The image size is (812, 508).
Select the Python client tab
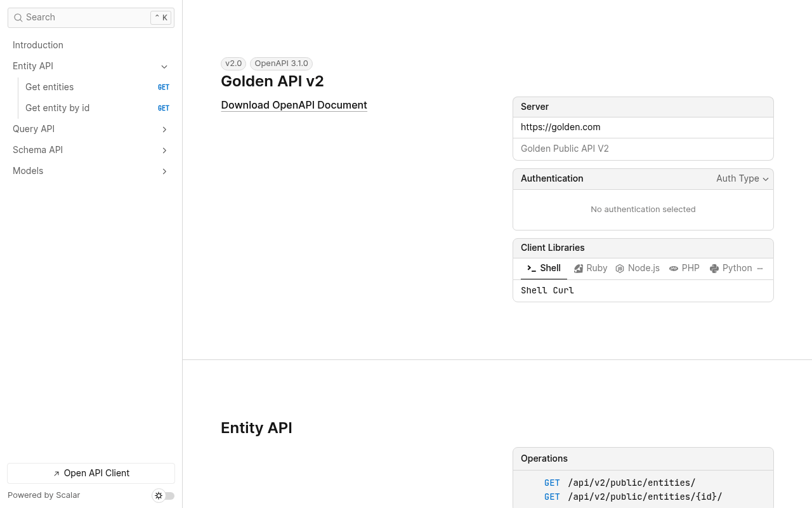pyautogui.click(x=731, y=269)
